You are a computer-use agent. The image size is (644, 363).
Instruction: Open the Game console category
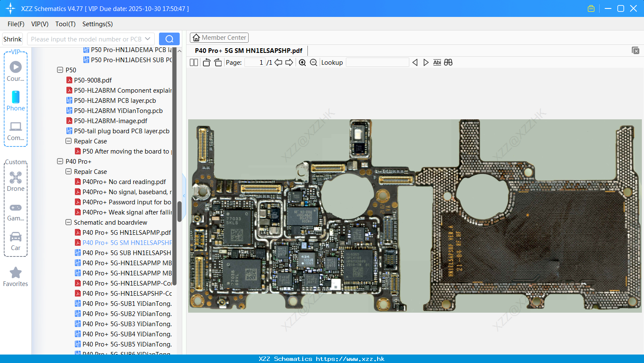(16, 212)
